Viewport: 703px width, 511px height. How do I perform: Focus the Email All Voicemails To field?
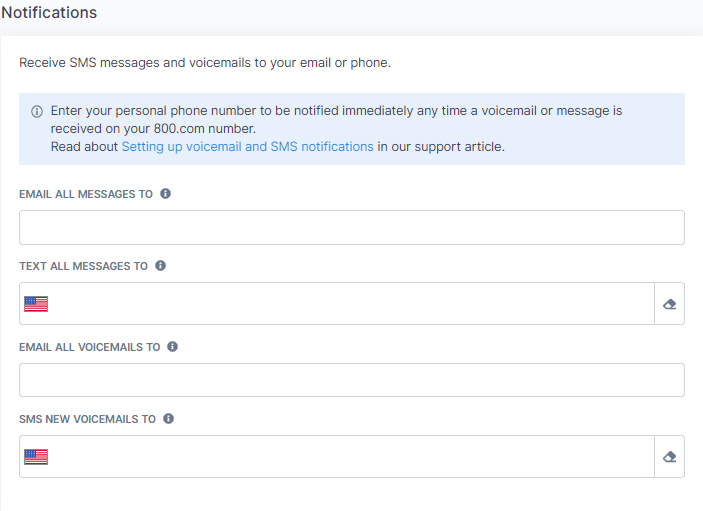(x=352, y=380)
